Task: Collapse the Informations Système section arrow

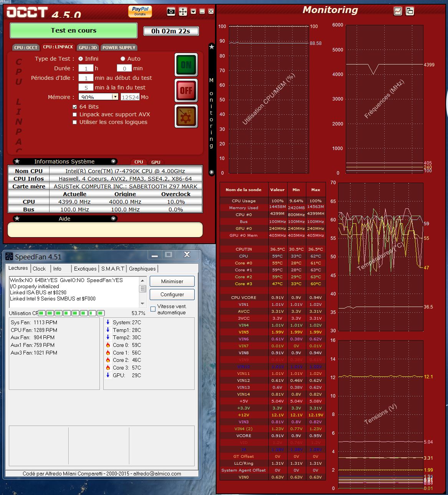Action: point(113,162)
